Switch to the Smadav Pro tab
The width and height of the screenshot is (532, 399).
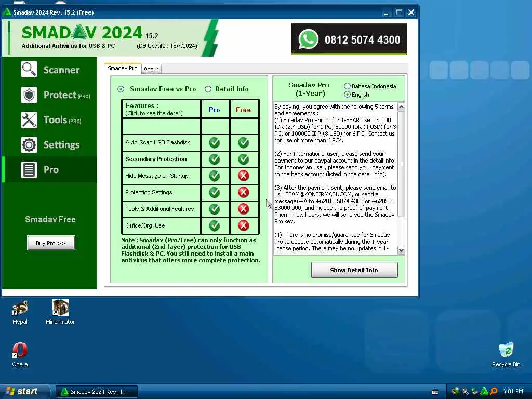[123, 68]
